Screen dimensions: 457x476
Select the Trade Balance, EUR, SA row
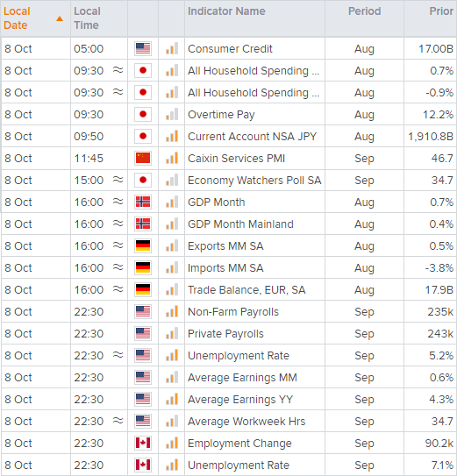[228, 289]
